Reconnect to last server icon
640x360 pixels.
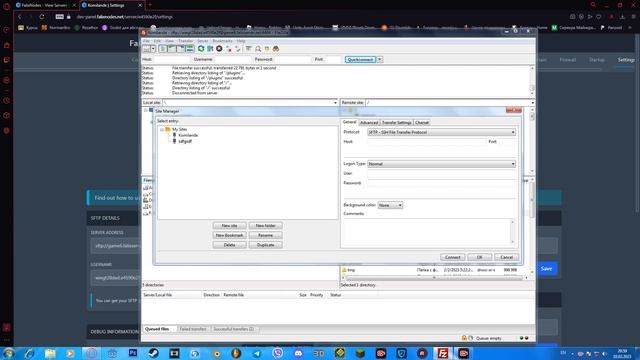[x=238, y=49]
